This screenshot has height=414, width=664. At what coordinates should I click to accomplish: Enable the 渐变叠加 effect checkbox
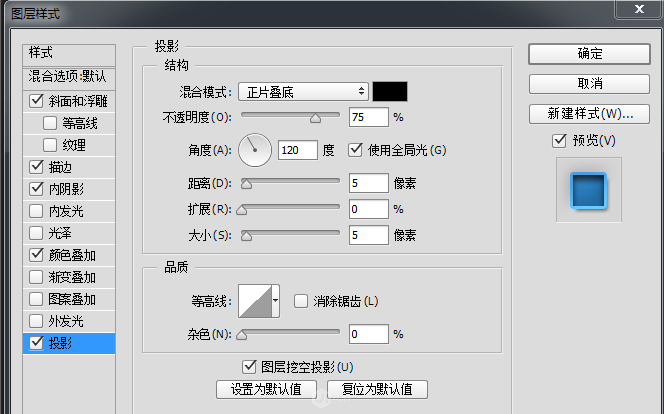[x=36, y=277]
